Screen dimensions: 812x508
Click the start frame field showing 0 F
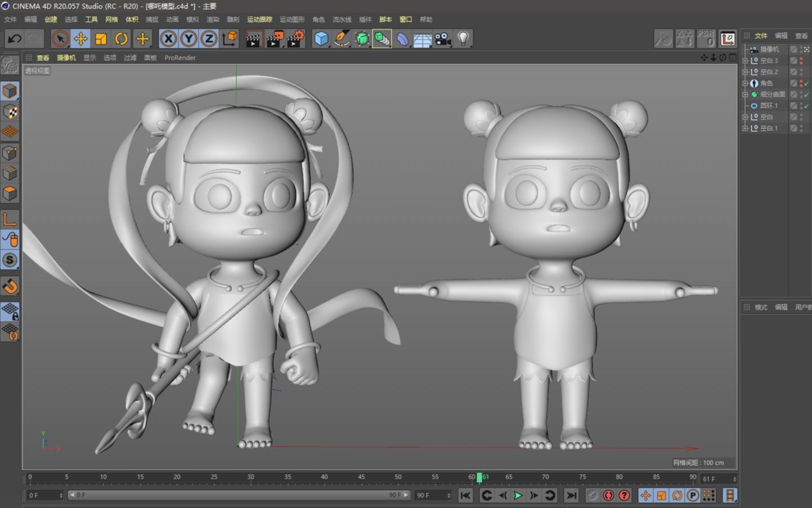45,496
